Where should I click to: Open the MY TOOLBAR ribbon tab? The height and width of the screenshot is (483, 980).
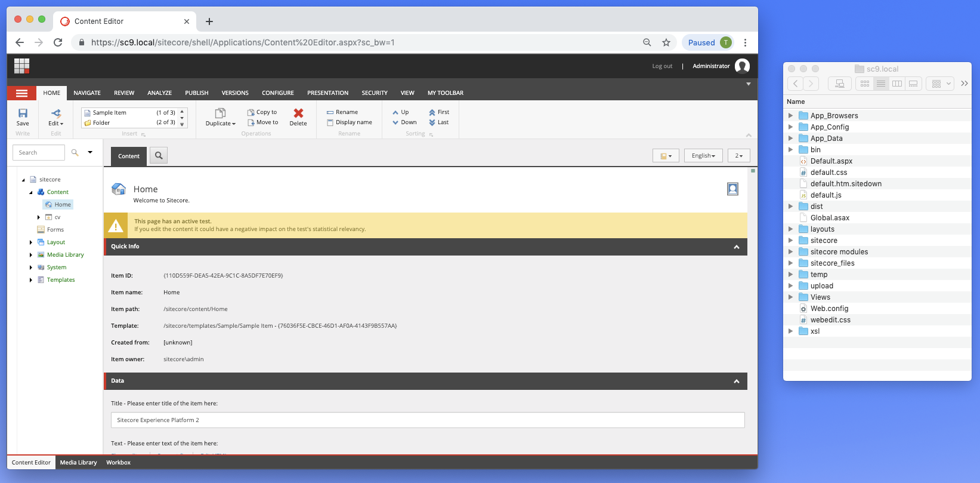(x=446, y=93)
